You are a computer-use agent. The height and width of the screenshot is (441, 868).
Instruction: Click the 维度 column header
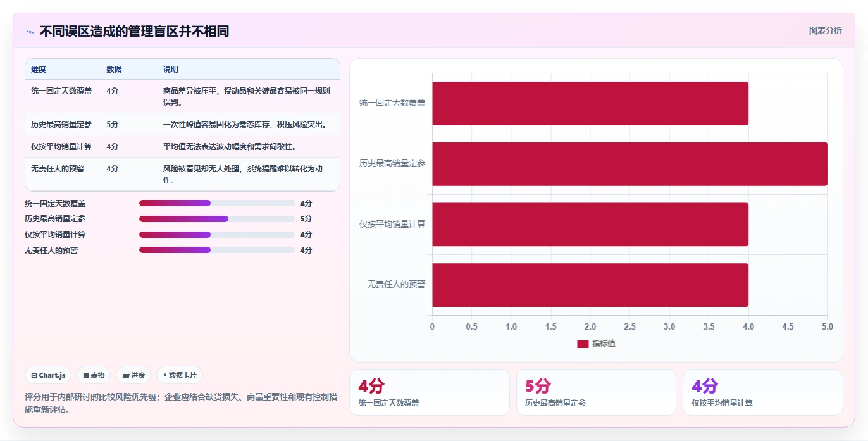[39, 70]
